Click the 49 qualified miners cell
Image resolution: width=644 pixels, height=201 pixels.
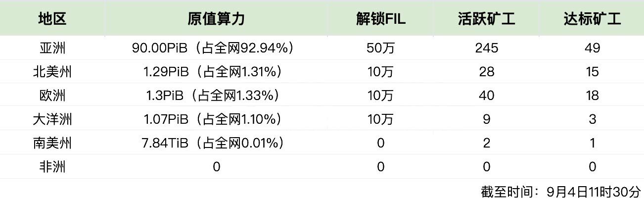(x=593, y=48)
